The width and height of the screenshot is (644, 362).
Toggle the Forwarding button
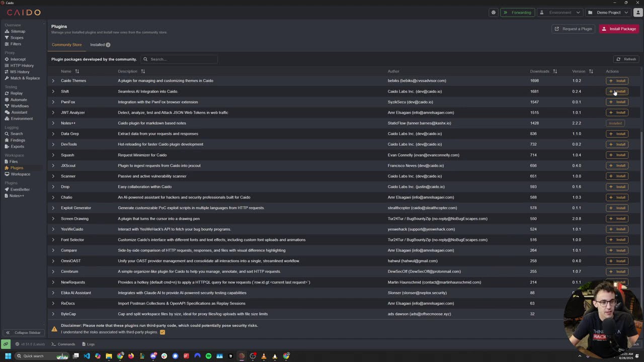517,13
